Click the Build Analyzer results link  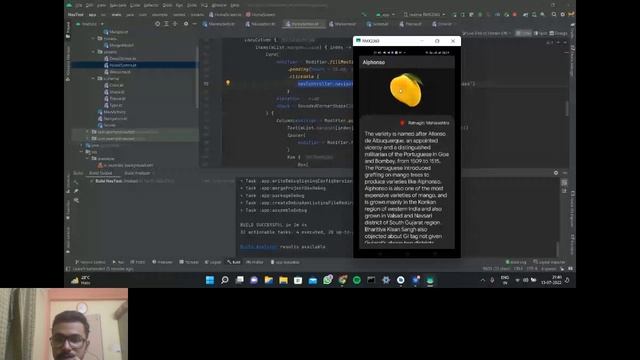coord(258,247)
